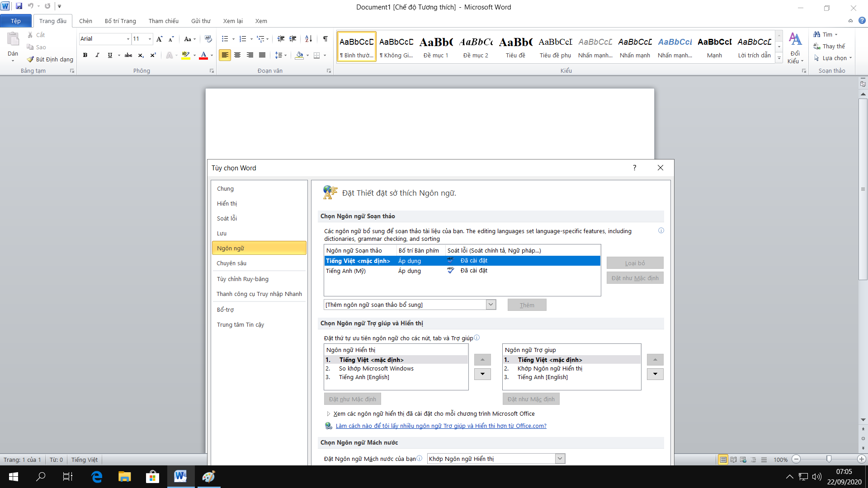The height and width of the screenshot is (488, 868).
Task: Open the font size dropdown
Action: 150,39
